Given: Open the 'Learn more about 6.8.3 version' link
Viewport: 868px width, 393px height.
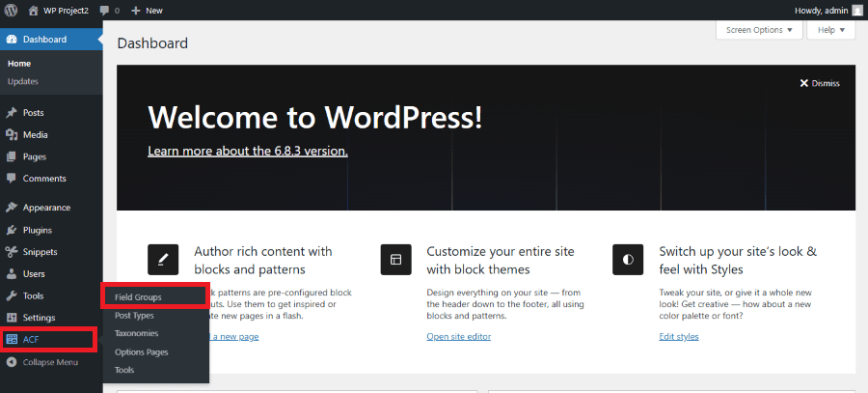Looking at the screenshot, I should 248,152.
